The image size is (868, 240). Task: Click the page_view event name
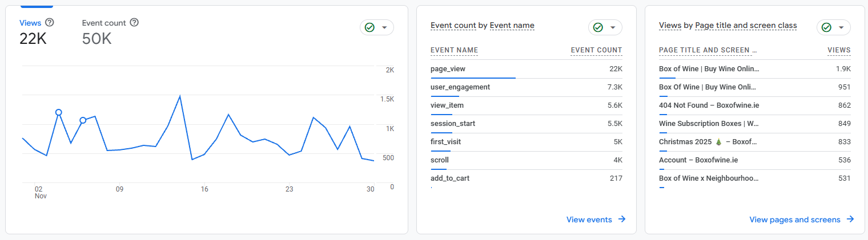[448, 68]
